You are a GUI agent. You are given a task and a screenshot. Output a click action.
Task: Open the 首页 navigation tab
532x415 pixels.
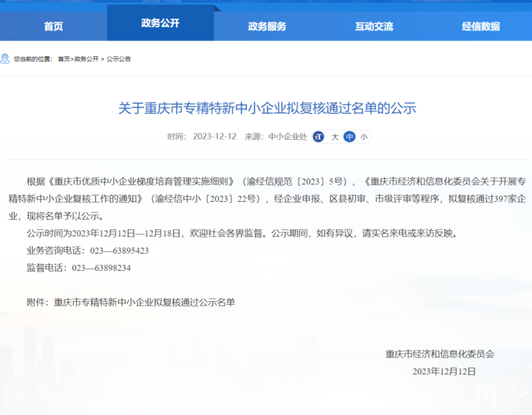[53, 26]
